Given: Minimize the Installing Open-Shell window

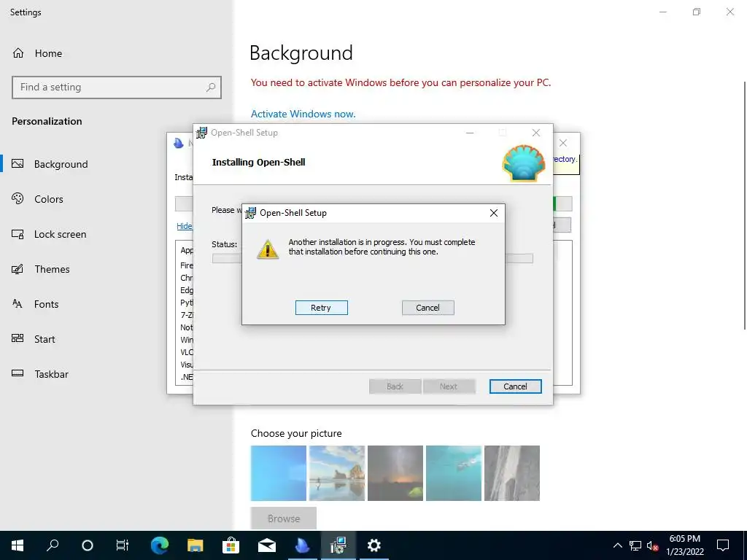Looking at the screenshot, I should coord(470,133).
